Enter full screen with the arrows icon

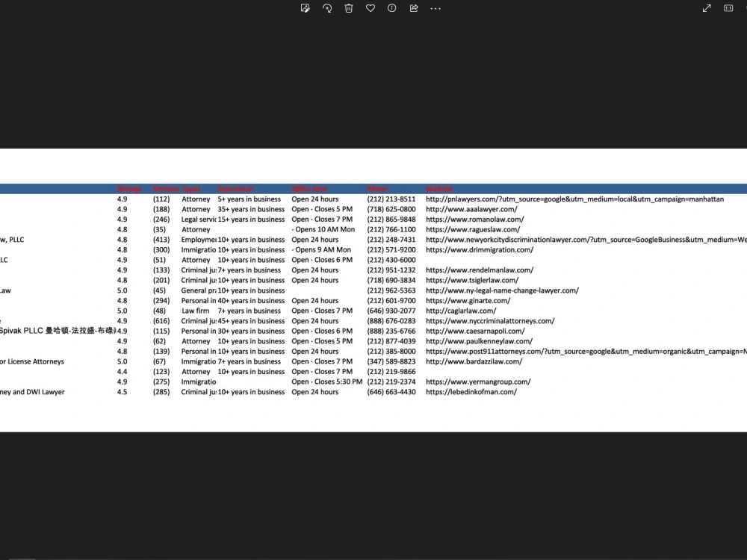707,8
